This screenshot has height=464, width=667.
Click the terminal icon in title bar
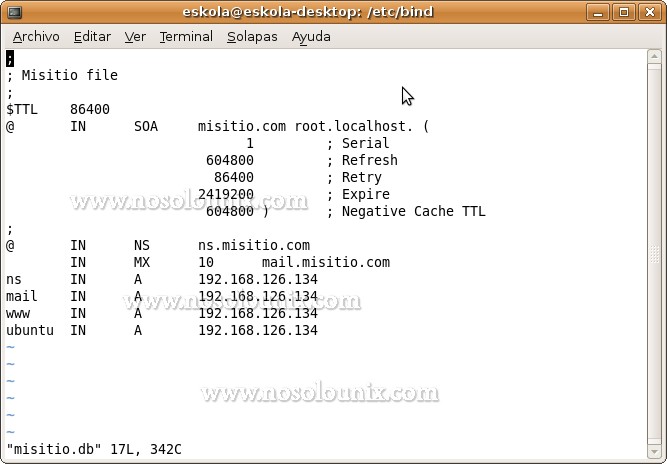click(x=15, y=12)
